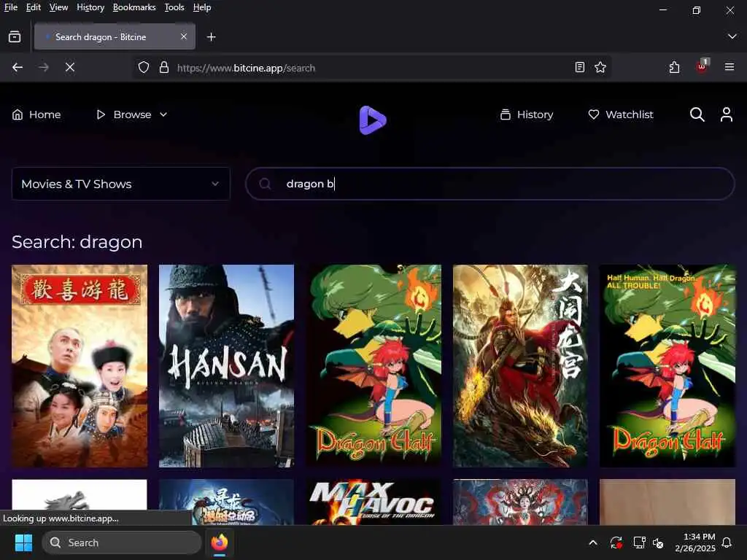This screenshot has height=560, width=747.
Task: Click the network display tray icon
Action: pyautogui.click(x=639, y=542)
